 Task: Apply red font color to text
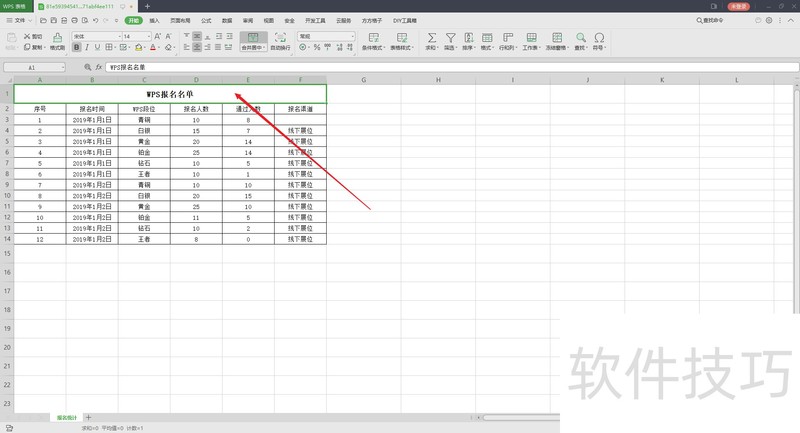tap(153, 47)
